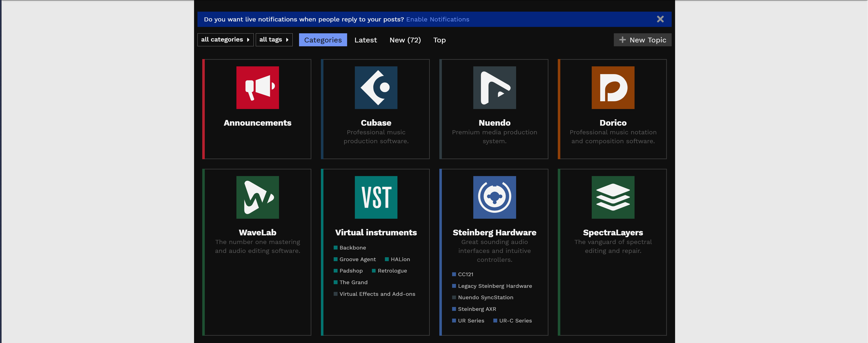Select the Top tab
The height and width of the screenshot is (343, 868).
439,40
